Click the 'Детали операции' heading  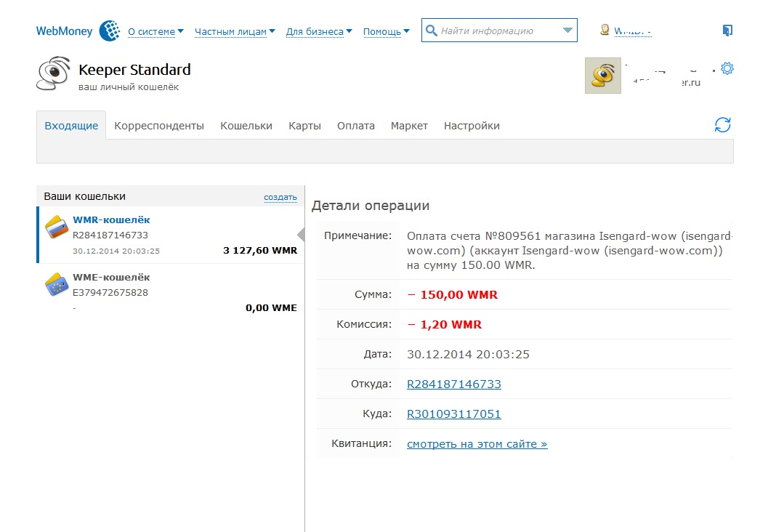tap(371, 206)
